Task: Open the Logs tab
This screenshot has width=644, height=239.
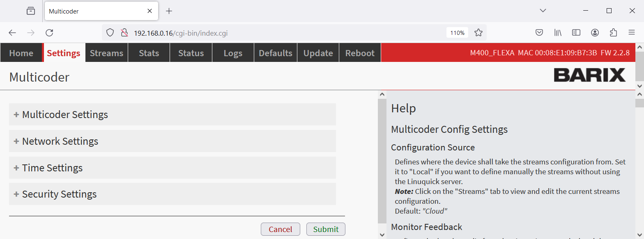Action: tap(233, 53)
